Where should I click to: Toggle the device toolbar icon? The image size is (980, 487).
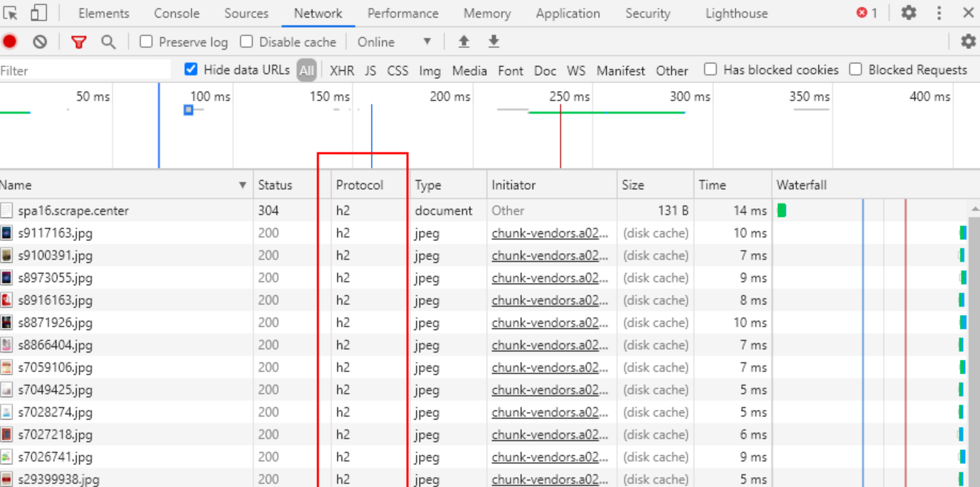click(38, 13)
